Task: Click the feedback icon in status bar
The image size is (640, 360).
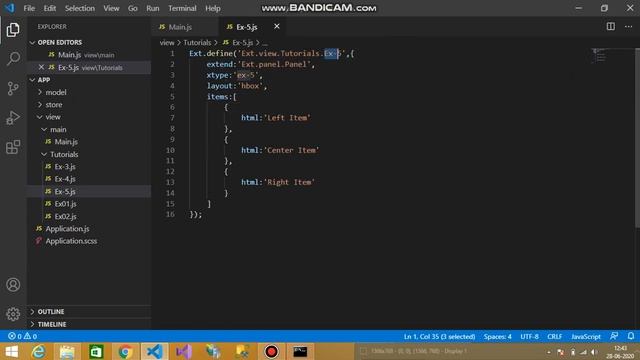Action: (614, 336)
